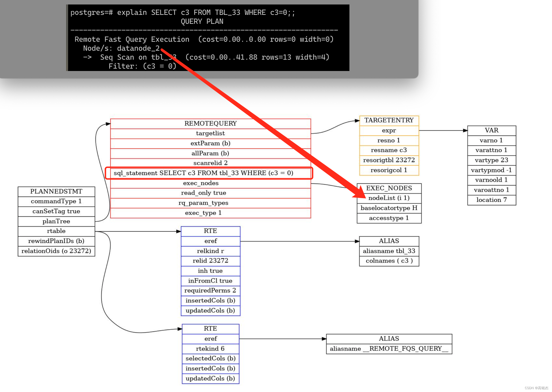Click the 'Remote Fast Query Execution' line
Screen dimensions: 552x392
pyautogui.click(x=204, y=39)
